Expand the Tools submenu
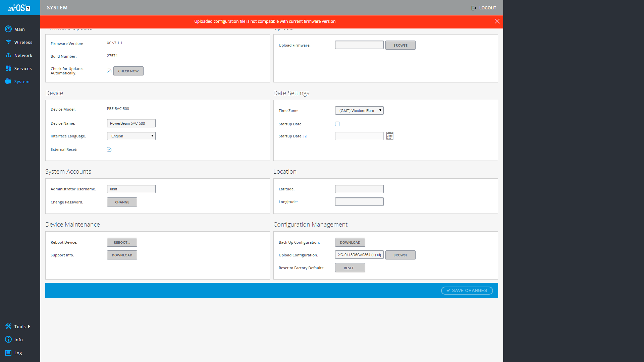644x362 pixels. click(20, 326)
